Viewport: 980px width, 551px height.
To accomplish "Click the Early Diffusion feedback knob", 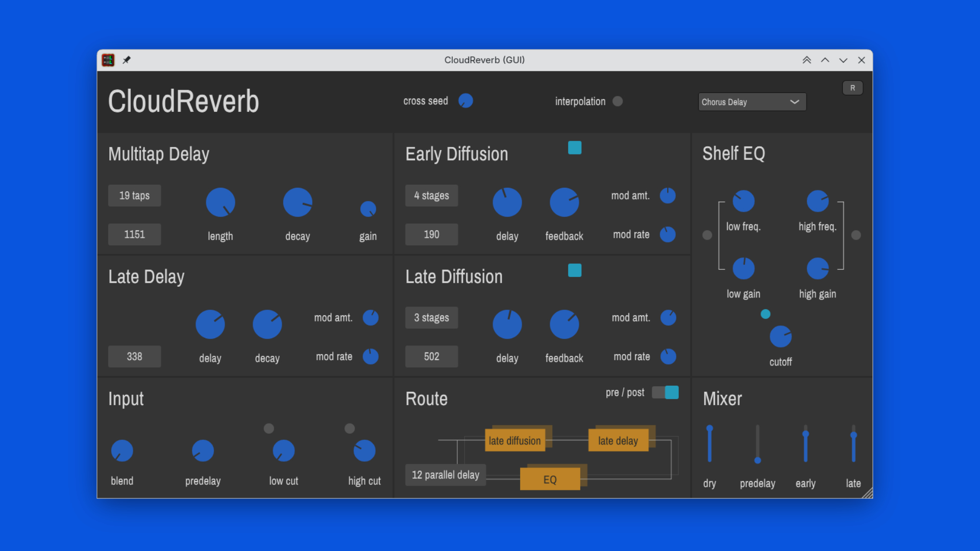I will coord(564,202).
